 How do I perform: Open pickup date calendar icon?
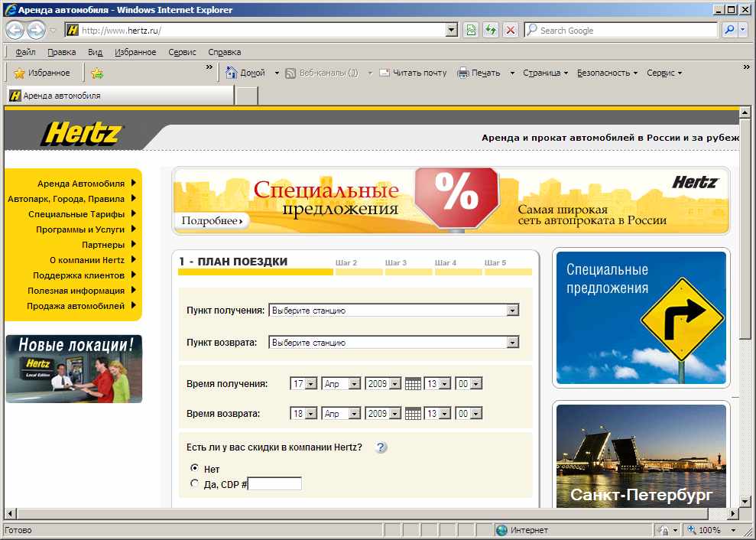tap(413, 384)
